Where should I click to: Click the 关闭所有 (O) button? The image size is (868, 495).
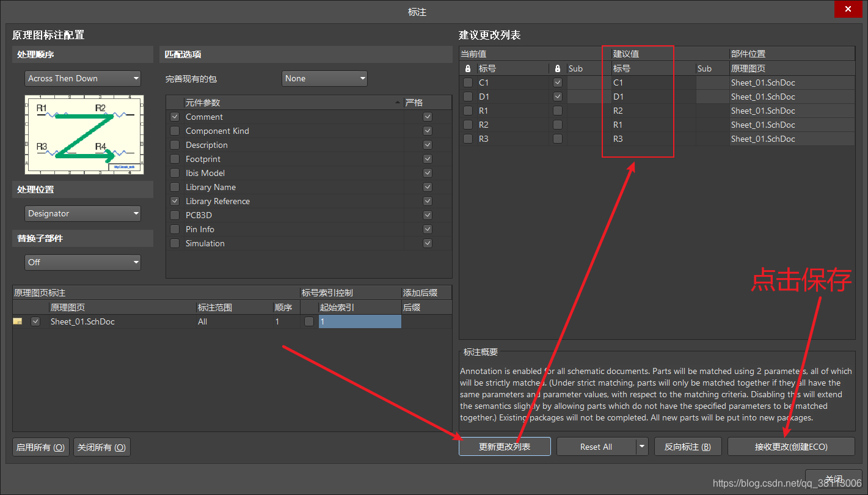click(102, 447)
